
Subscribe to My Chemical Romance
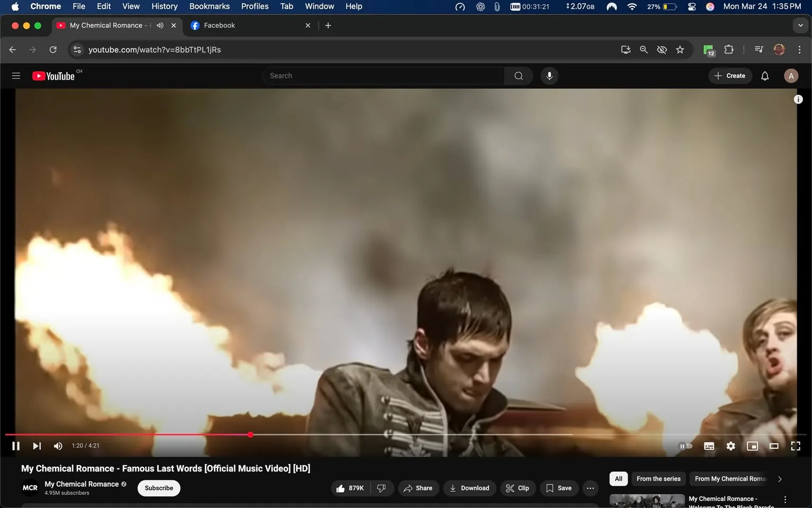[x=158, y=488]
